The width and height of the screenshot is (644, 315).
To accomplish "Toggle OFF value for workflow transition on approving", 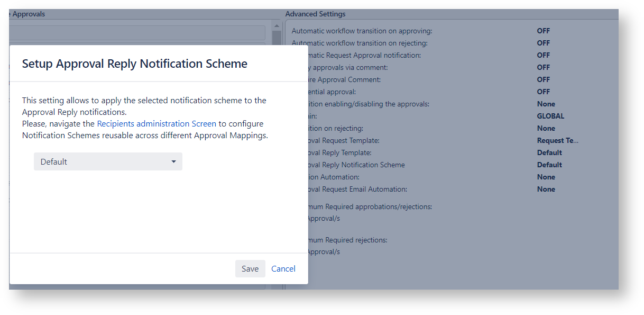I will click(544, 31).
